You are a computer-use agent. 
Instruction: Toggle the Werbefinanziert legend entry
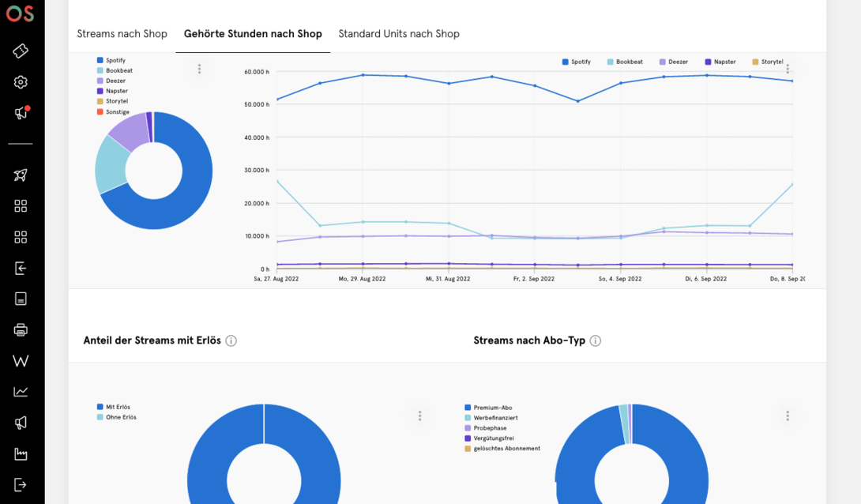click(x=491, y=418)
